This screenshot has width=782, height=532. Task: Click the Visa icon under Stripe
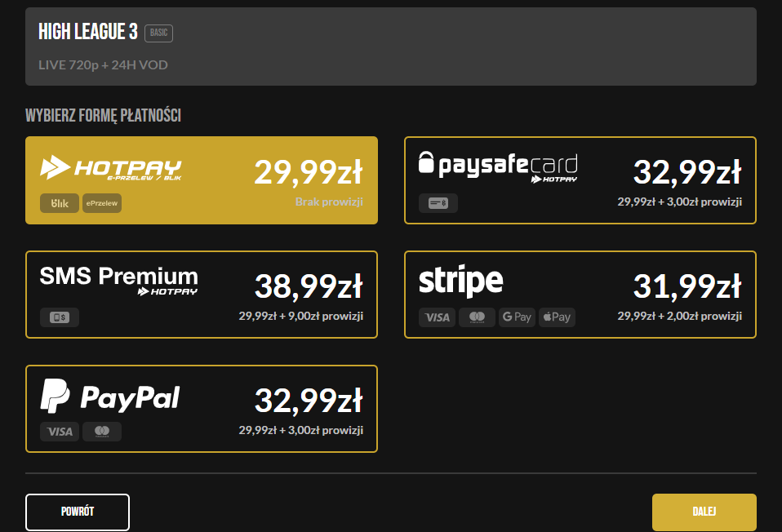[438, 317]
